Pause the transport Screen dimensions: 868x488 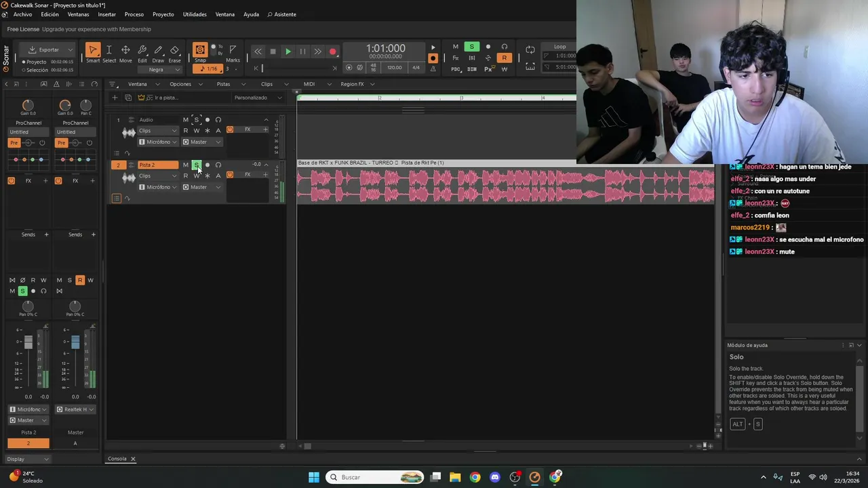tap(302, 52)
